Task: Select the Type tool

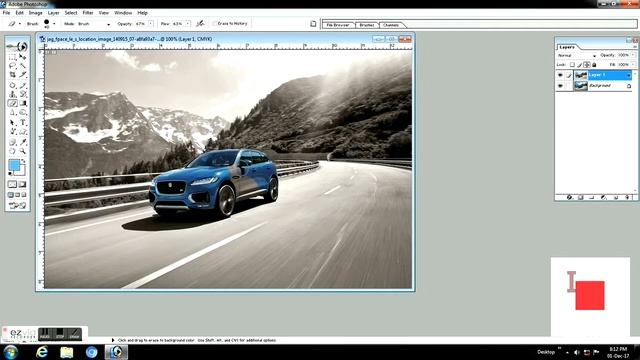Action: pyautogui.click(x=23, y=123)
